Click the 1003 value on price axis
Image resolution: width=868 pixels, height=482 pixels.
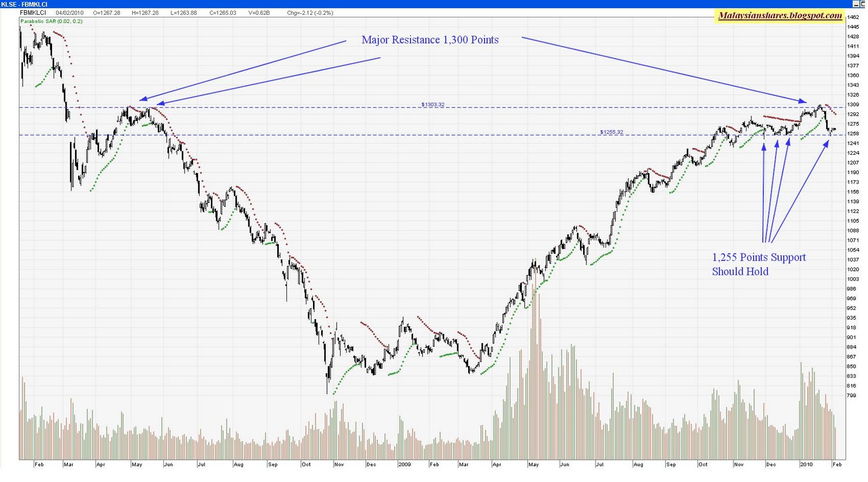[853, 279]
